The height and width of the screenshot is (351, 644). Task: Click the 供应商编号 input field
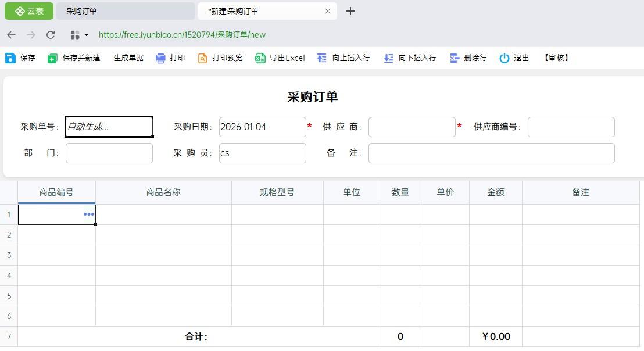(x=571, y=127)
